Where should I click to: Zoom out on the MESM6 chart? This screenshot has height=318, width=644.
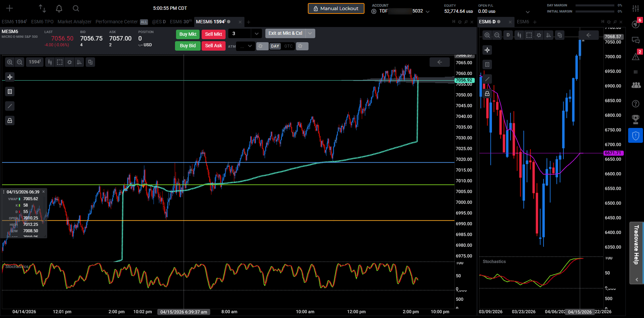point(20,62)
